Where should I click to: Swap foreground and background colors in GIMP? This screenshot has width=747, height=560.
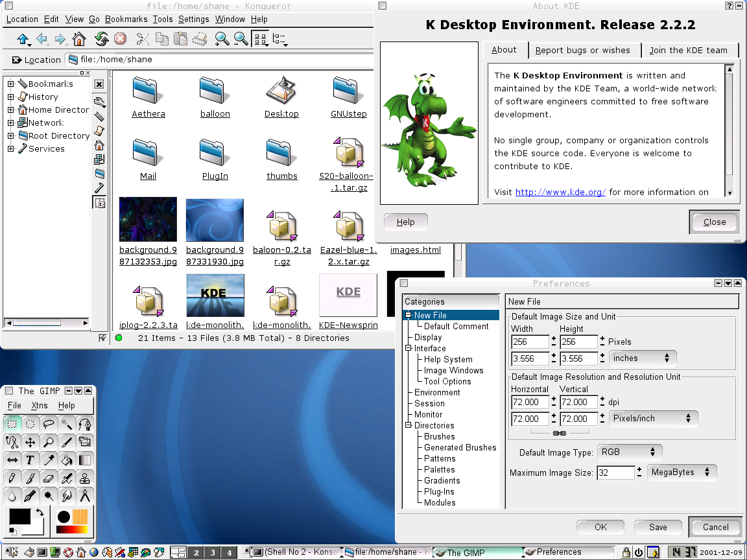pyautogui.click(x=40, y=513)
